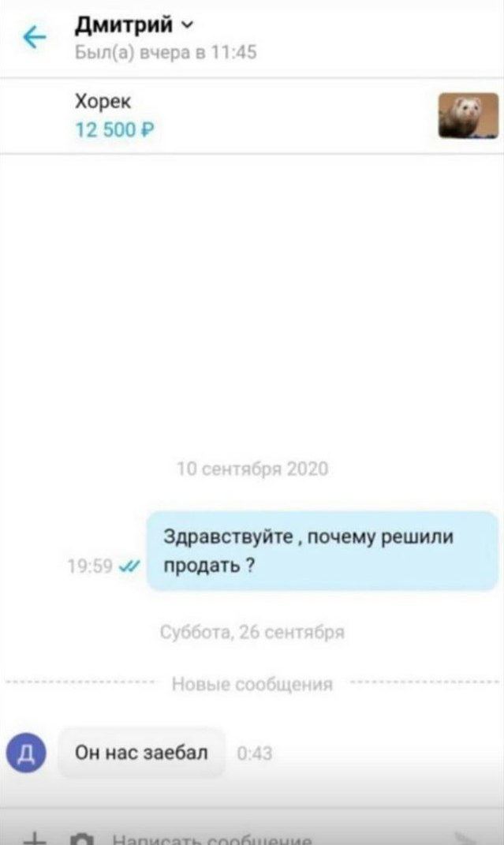Image resolution: width=504 pixels, height=845 pixels.
Task: Tap the 10 сентября 2020 date label
Action: tap(252, 469)
